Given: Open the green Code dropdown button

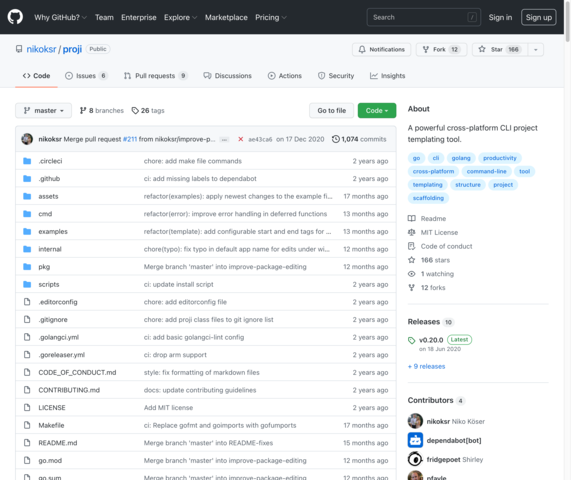Looking at the screenshot, I should tap(377, 110).
